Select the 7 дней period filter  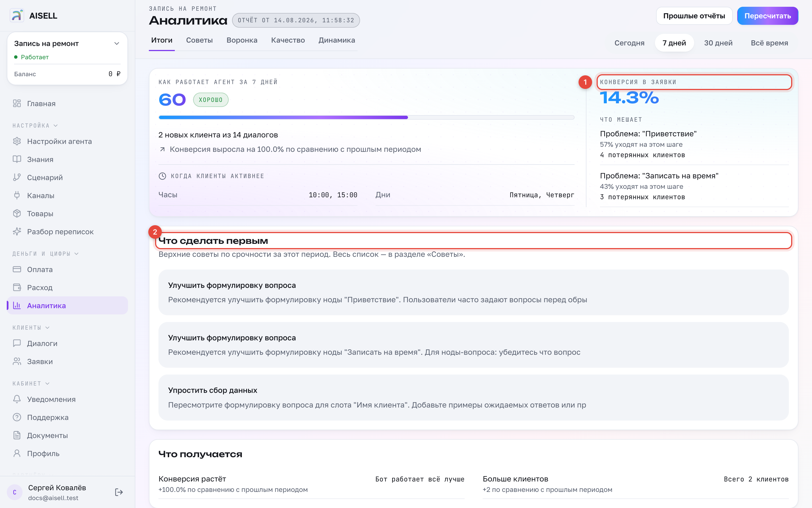point(674,43)
